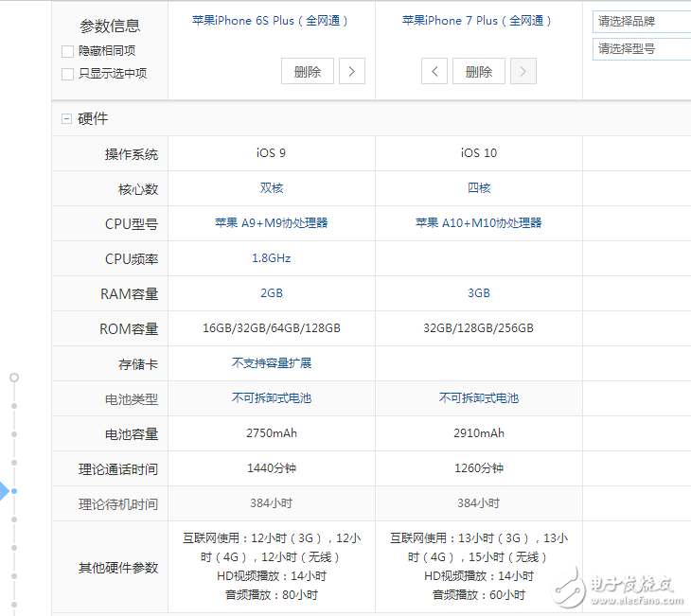Select the 32GB/128GB/256GB cell
Image resolution: width=691 pixels, height=616 pixels.
click(479, 328)
